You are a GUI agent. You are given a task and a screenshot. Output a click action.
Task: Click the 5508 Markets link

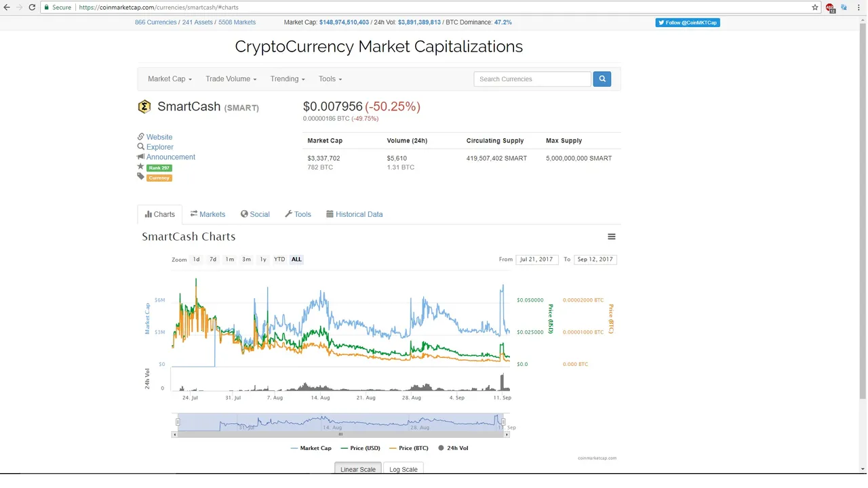pyautogui.click(x=237, y=22)
